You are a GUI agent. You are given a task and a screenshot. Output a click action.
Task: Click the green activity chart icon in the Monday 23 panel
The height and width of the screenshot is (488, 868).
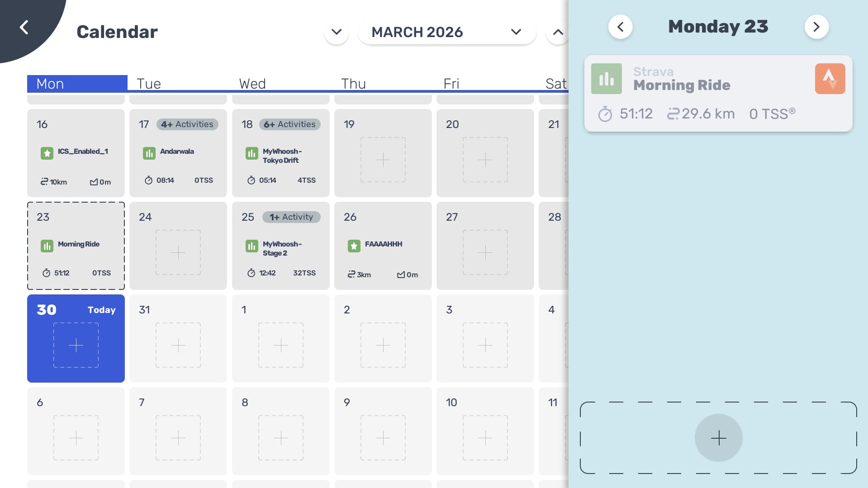pyautogui.click(x=606, y=78)
